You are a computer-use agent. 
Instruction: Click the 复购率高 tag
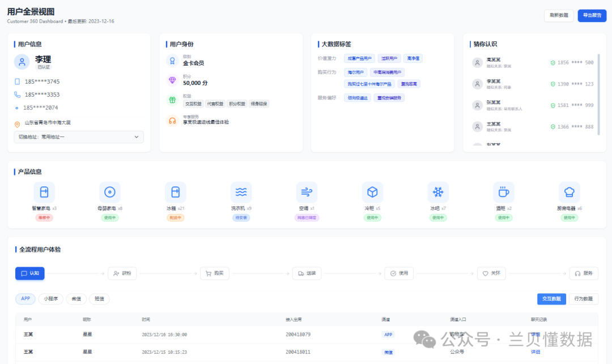409,84
